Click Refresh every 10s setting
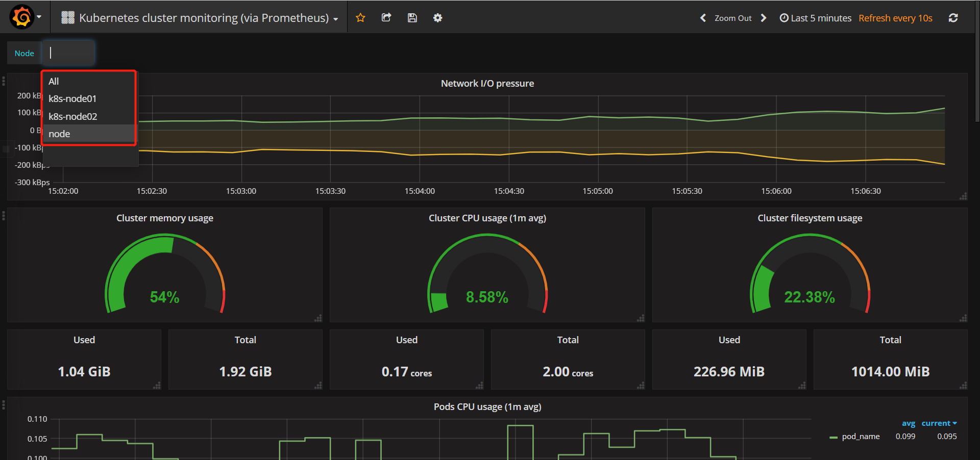This screenshot has width=980, height=460. pos(895,18)
